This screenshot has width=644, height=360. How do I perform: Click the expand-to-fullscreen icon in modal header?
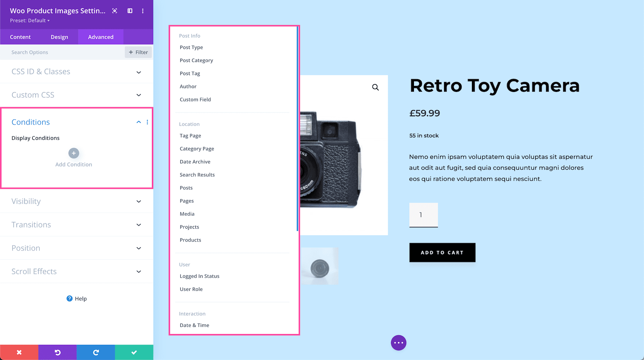click(114, 11)
